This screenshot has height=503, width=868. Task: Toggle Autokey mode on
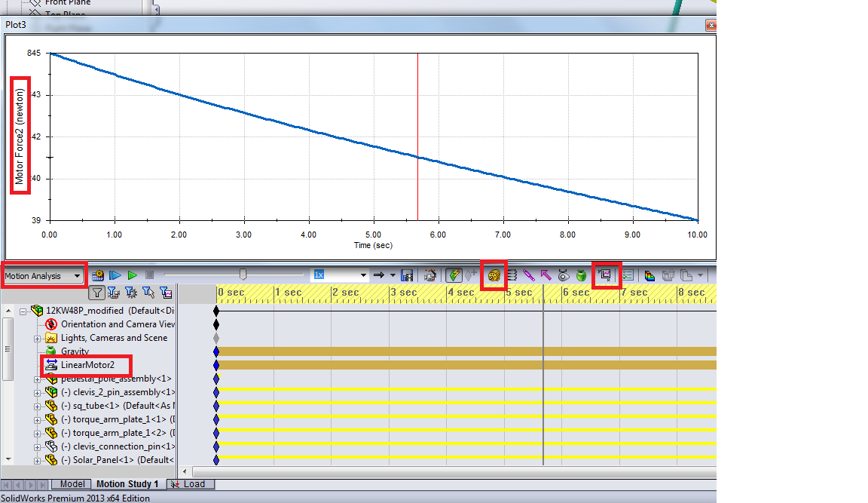coord(454,276)
